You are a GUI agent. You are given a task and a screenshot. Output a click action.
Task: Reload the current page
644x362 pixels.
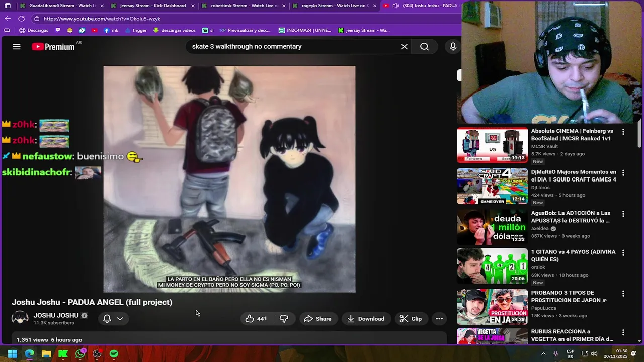(21, 19)
